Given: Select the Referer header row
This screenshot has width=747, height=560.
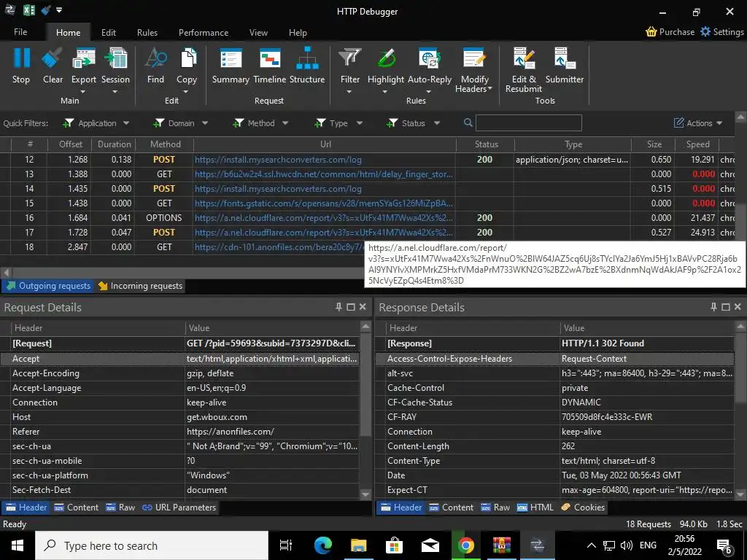Looking at the screenshot, I should coord(180,432).
